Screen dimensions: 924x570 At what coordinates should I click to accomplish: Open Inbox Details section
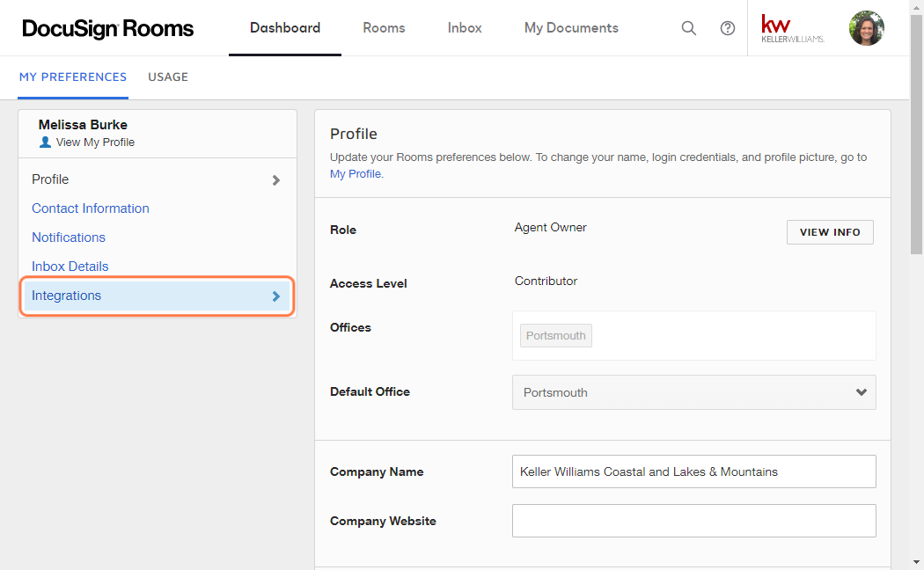(70, 267)
